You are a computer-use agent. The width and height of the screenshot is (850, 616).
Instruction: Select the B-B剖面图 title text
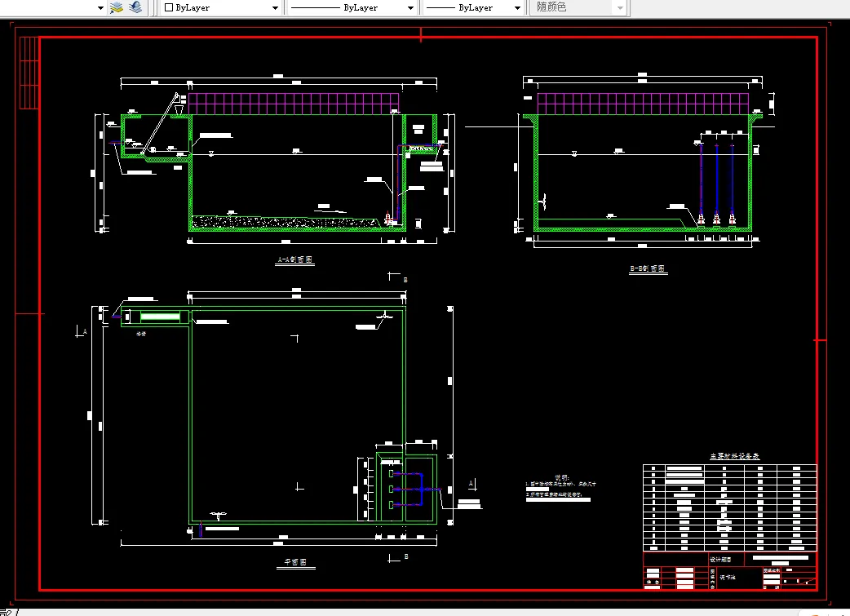(647, 269)
